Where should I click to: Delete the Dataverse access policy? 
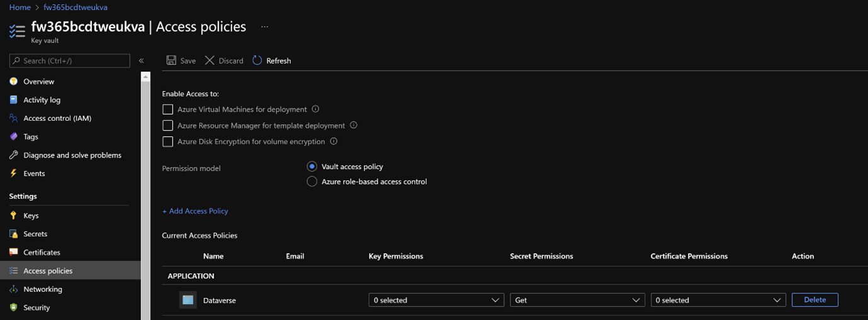click(814, 300)
